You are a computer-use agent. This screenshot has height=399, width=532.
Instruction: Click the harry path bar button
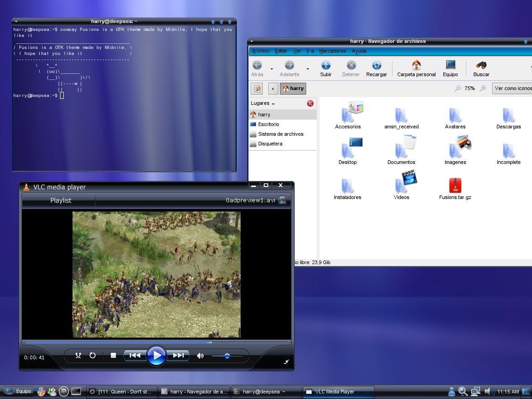tap(293, 89)
